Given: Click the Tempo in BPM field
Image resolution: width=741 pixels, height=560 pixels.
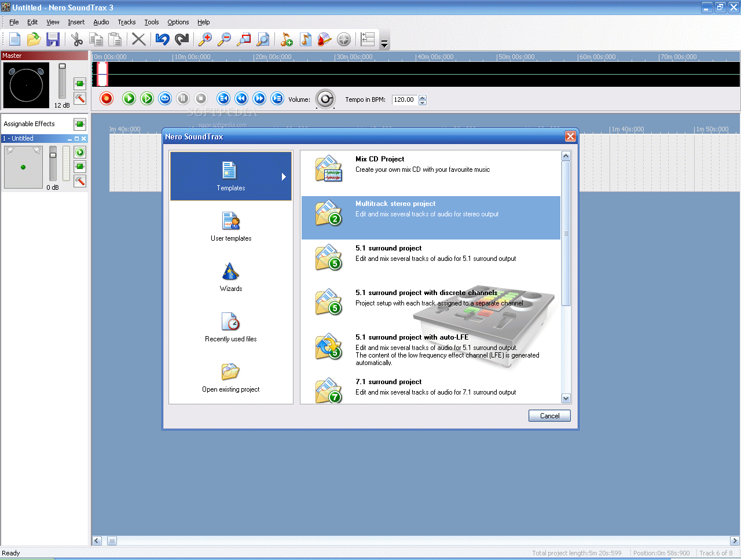Looking at the screenshot, I should coord(405,100).
